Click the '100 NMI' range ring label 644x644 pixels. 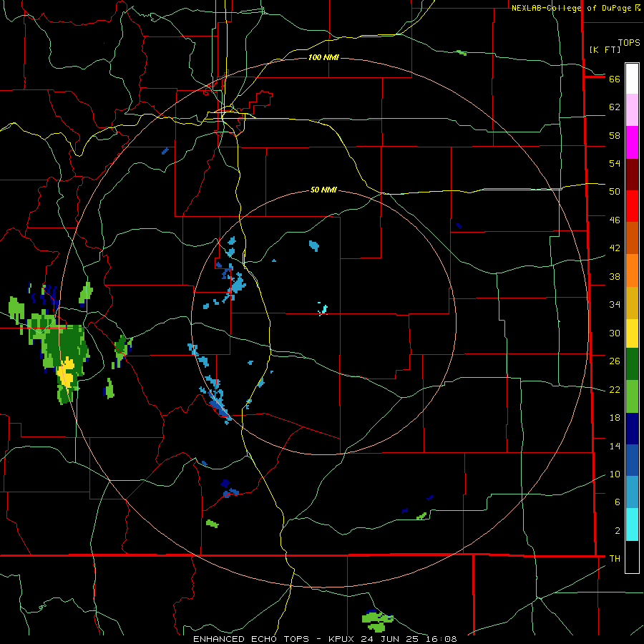point(323,57)
